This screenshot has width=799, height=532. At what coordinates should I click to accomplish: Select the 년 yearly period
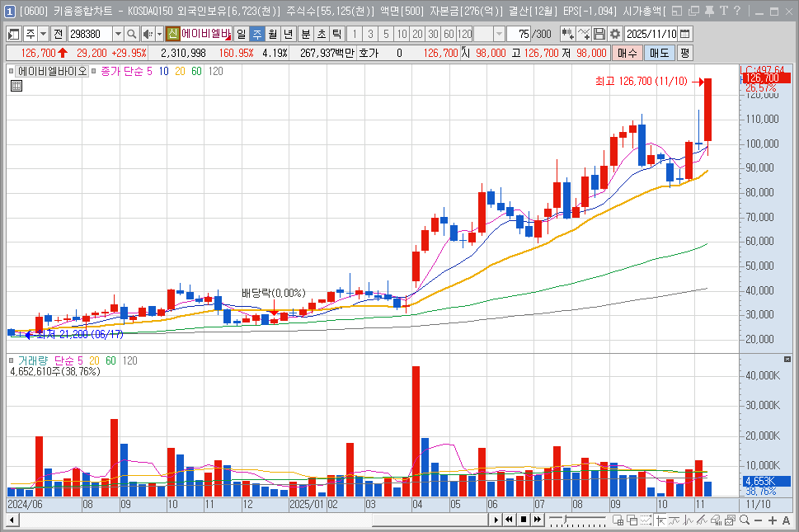289,34
